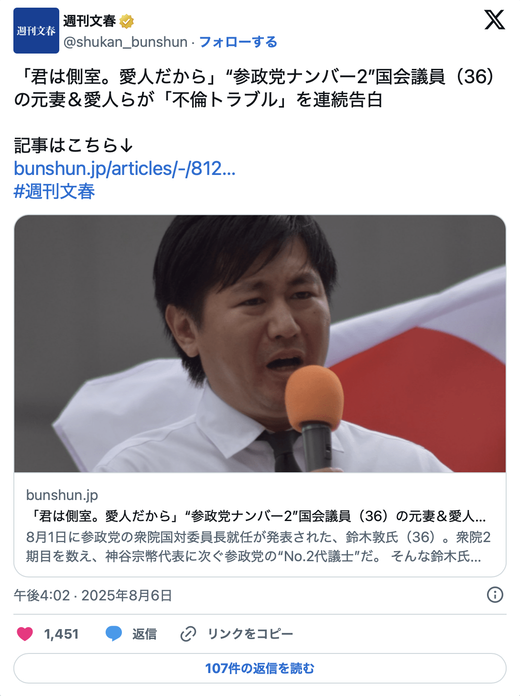Click the gold verified badge icon
Viewport: 520px width, 696px height.
click(127, 21)
